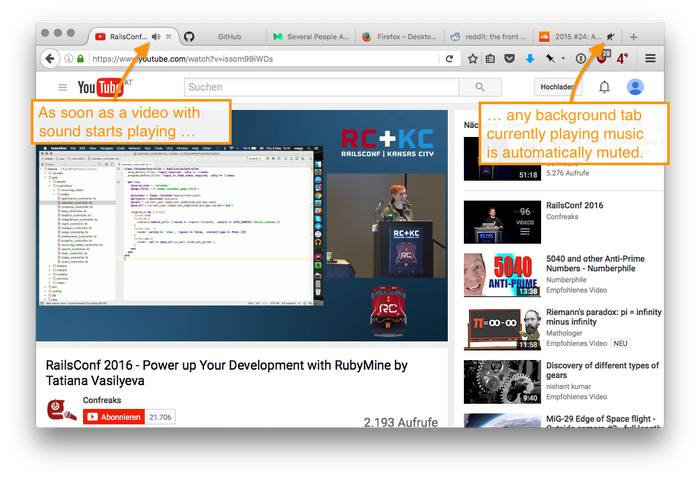Click the '21.706' subscriber count
The width and height of the screenshot is (700, 479).
pos(160,417)
